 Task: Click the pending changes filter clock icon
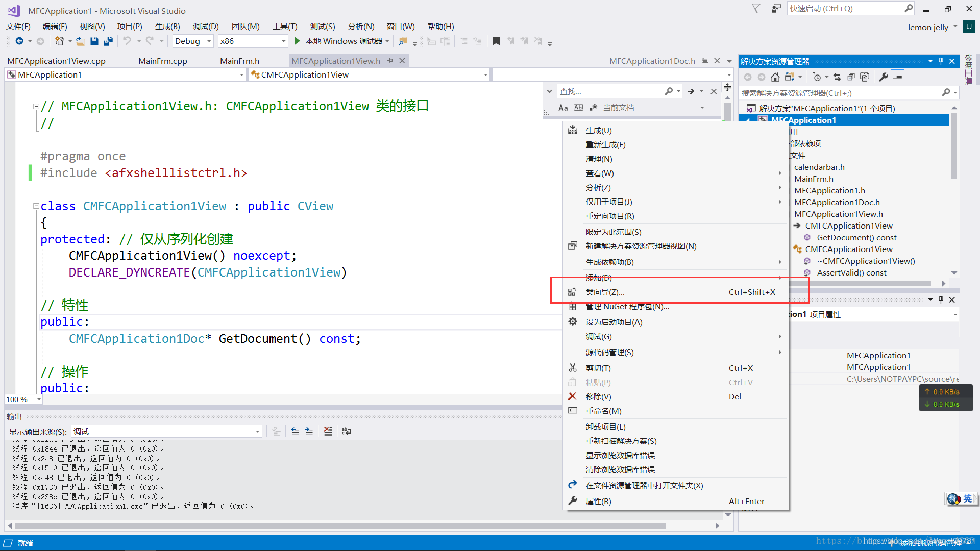[x=817, y=77]
